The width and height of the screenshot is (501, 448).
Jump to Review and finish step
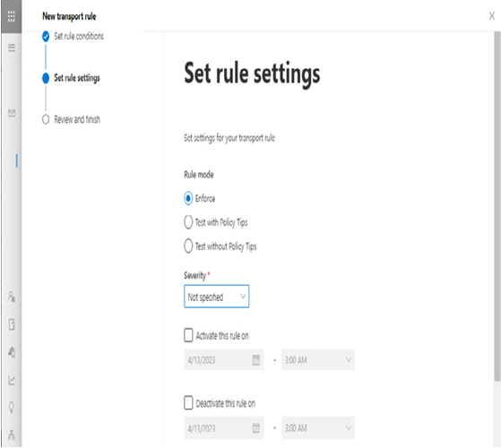tap(77, 119)
